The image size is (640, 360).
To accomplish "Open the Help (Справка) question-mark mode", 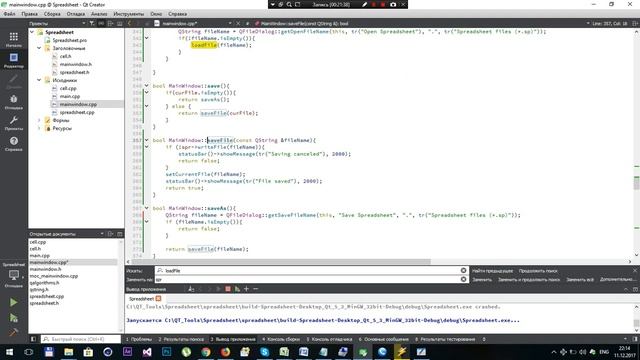I will pos(13,144).
